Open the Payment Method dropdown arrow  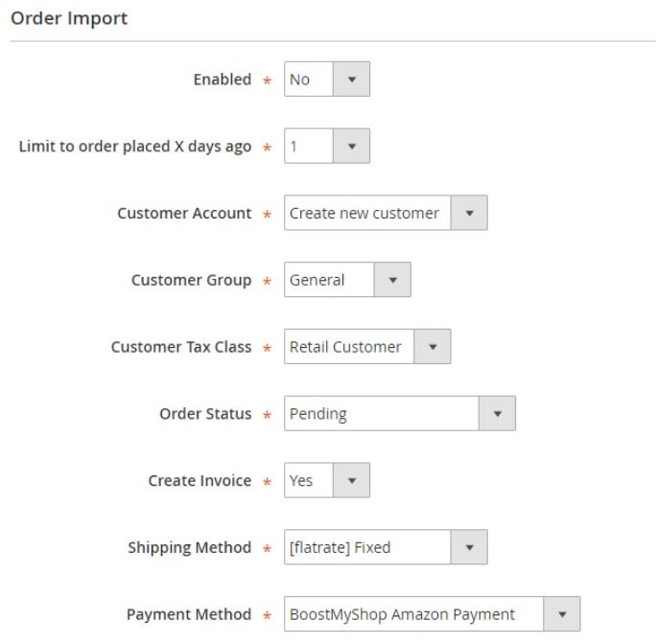coord(562,614)
